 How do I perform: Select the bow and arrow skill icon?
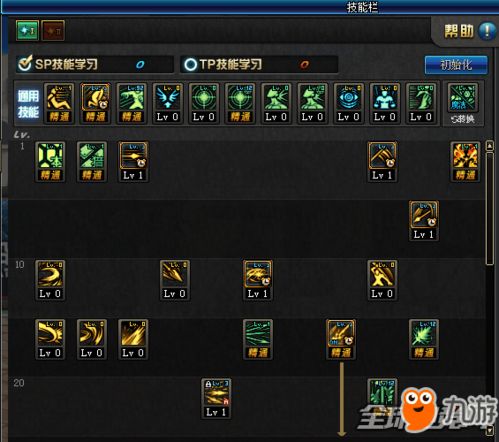[x=424, y=220]
